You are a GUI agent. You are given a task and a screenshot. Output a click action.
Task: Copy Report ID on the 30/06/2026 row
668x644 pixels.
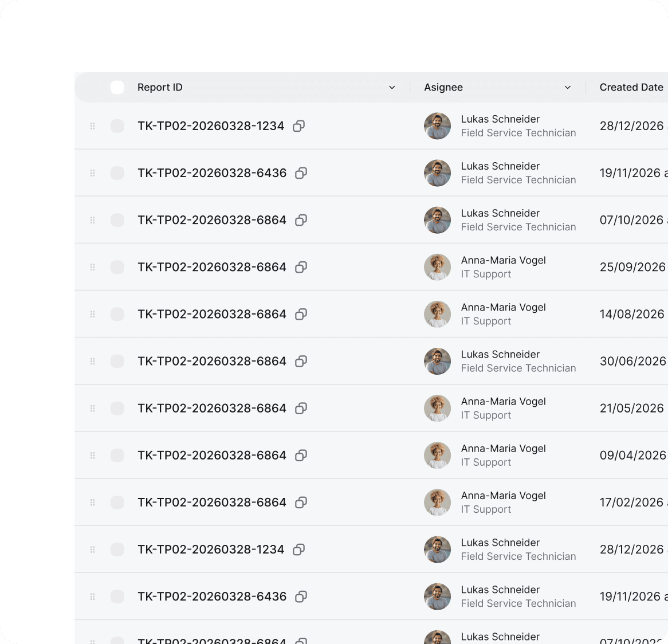click(301, 361)
